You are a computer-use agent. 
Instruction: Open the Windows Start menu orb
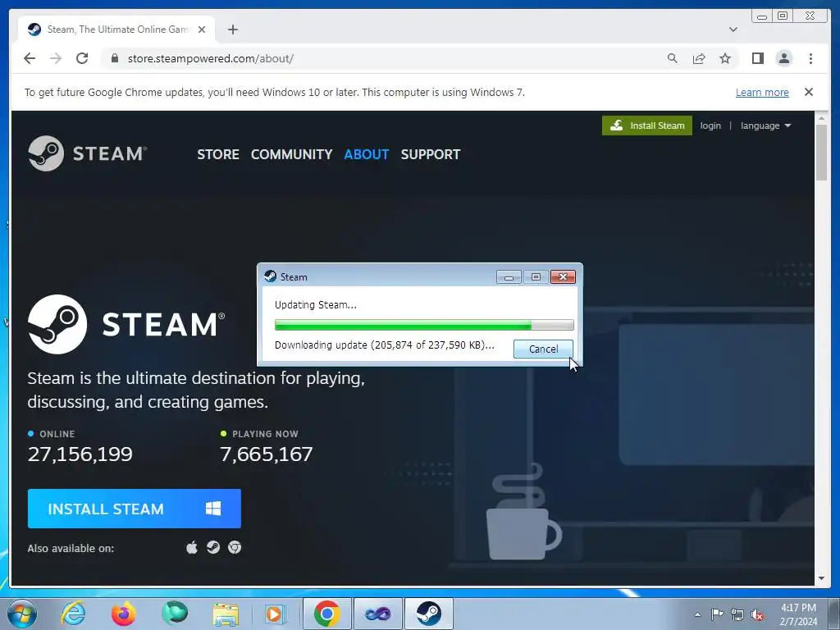pos(22,614)
